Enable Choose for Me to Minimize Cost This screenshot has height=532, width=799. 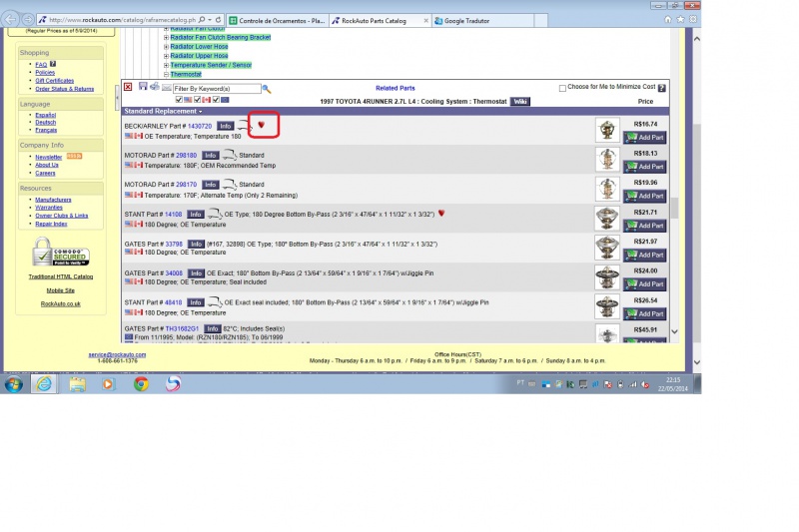click(x=562, y=88)
